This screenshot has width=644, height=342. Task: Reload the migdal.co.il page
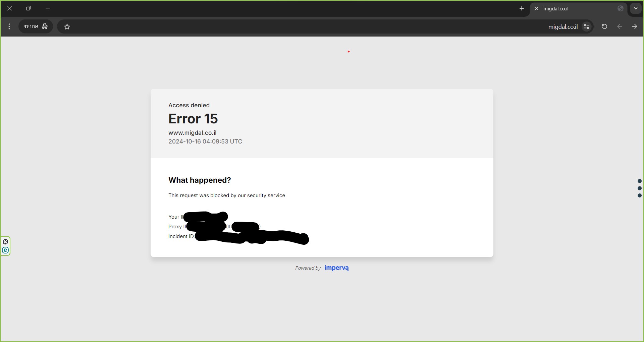[x=604, y=26]
